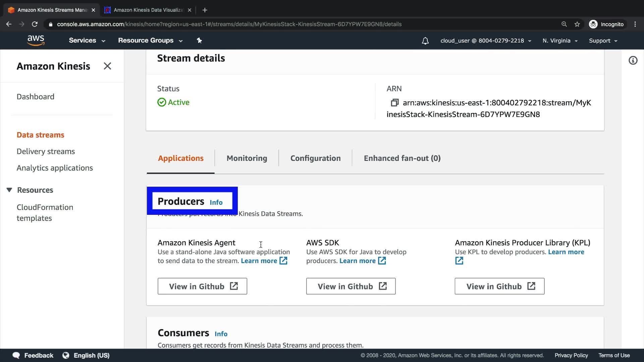Click the browser reload icon
644x362 pixels.
click(x=35, y=24)
